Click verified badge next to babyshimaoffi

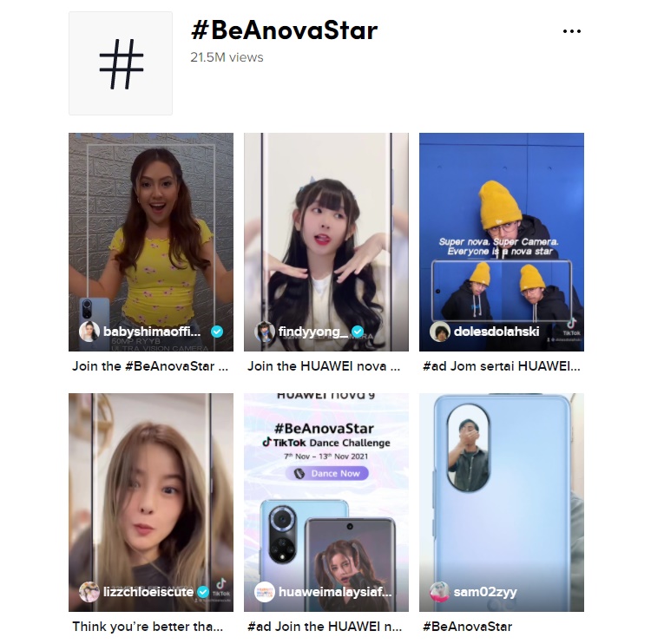(x=217, y=332)
